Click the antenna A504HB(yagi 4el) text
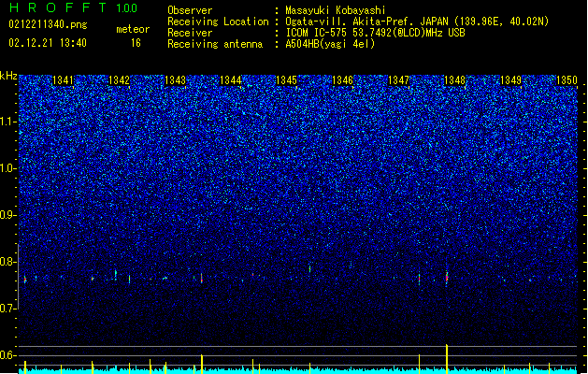Viewport: 588px width, 374px height. (330, 44)
